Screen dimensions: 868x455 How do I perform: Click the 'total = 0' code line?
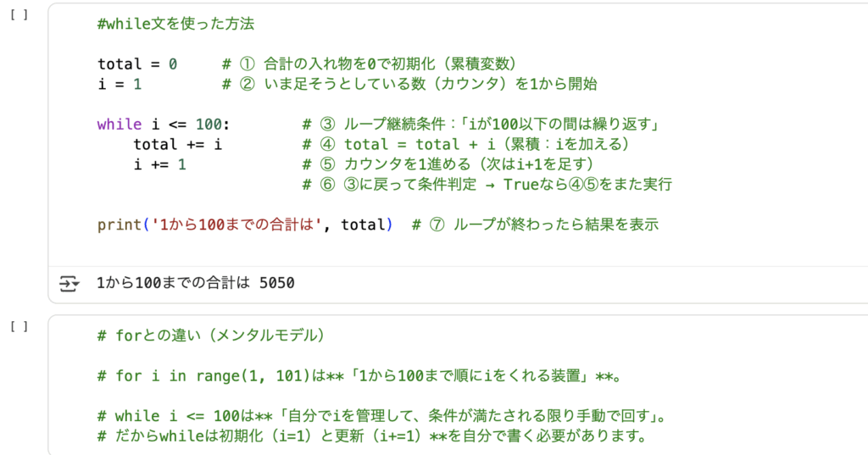137,64
